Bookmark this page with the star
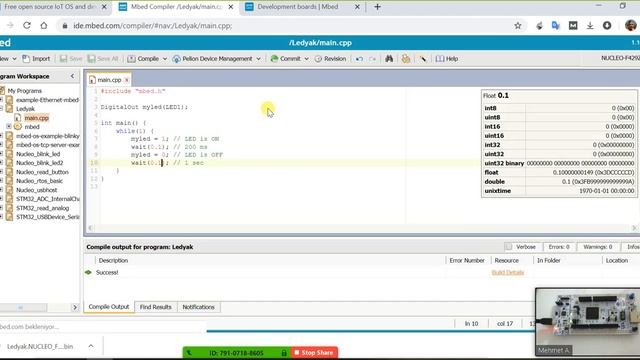Screen dimensions: 640x360 518,25
